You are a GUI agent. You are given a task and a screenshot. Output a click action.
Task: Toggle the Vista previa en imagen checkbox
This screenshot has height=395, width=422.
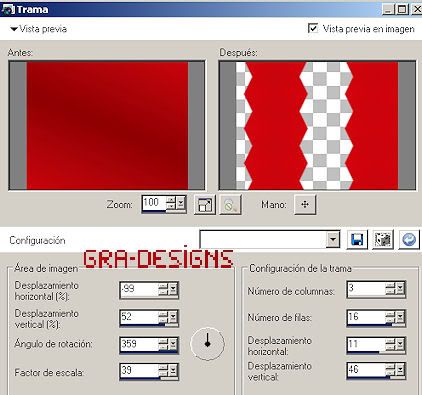[x=313, y=28]
